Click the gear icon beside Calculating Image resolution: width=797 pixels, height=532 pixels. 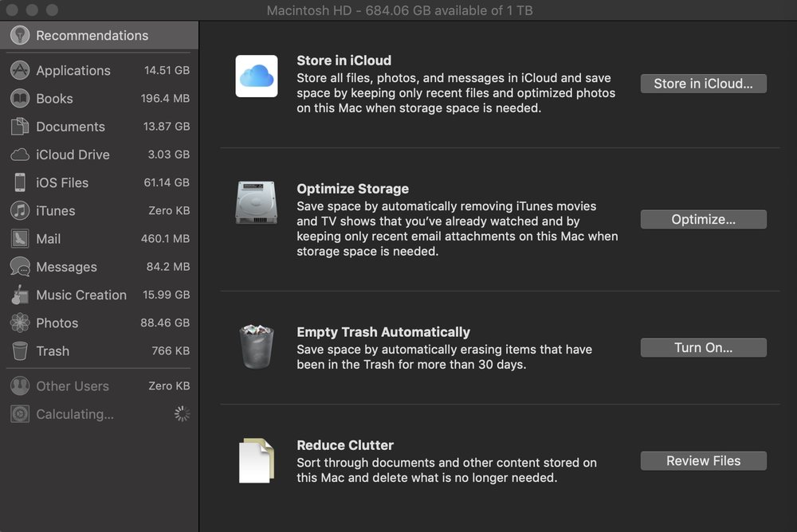pyautogui.click(x=20, y=414)
